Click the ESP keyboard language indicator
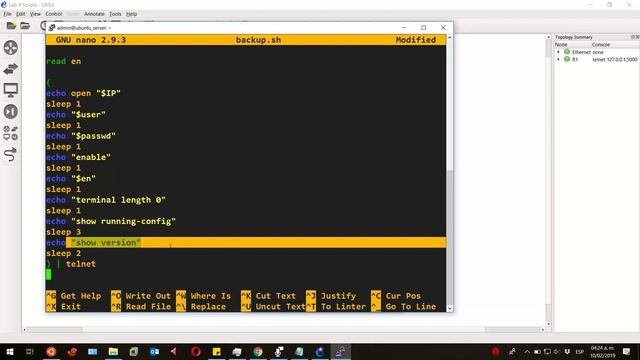 [x=579, y=351]
